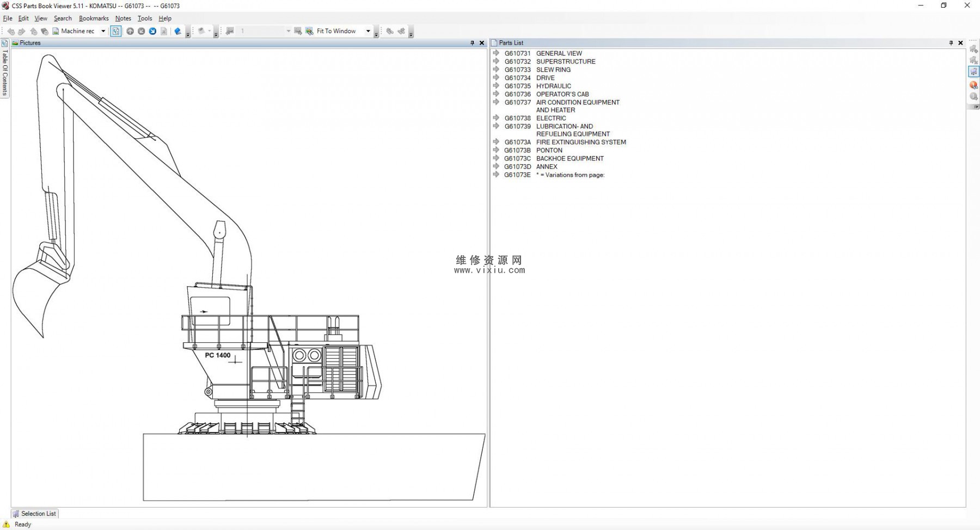
Task: Click the orange info search icon
Action: (x=973, y=85)
